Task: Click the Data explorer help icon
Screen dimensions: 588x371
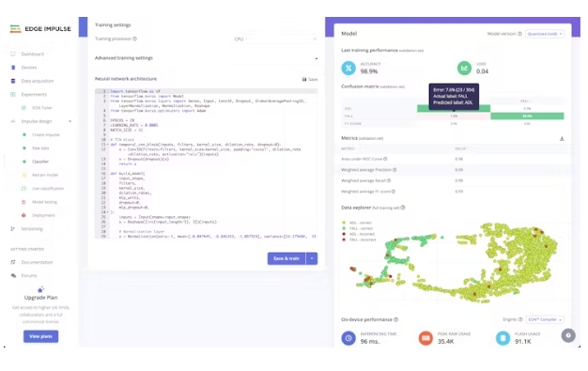Action: tap(403, 208)
